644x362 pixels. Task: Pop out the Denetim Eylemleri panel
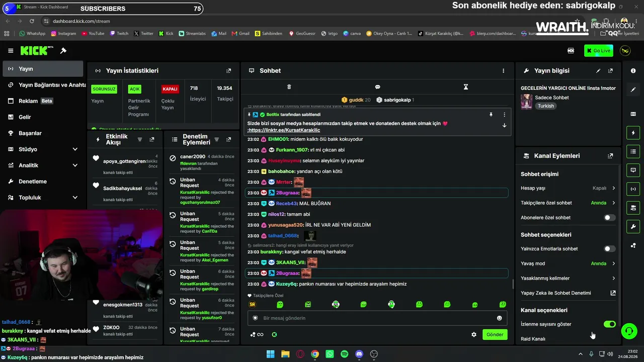(229, 139)
